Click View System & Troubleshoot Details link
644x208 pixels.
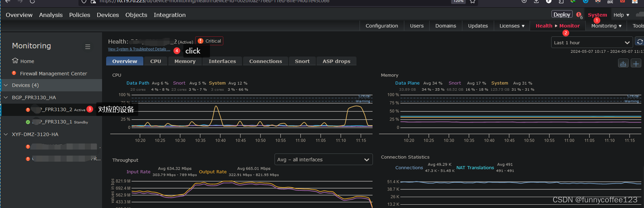coord(139,49)
